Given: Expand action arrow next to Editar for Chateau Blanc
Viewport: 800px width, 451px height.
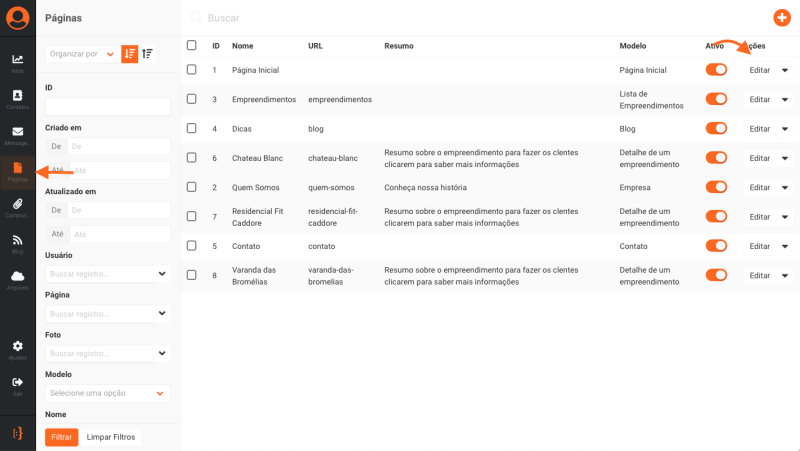Looking at the screenshot, I should tap(785, 158).
